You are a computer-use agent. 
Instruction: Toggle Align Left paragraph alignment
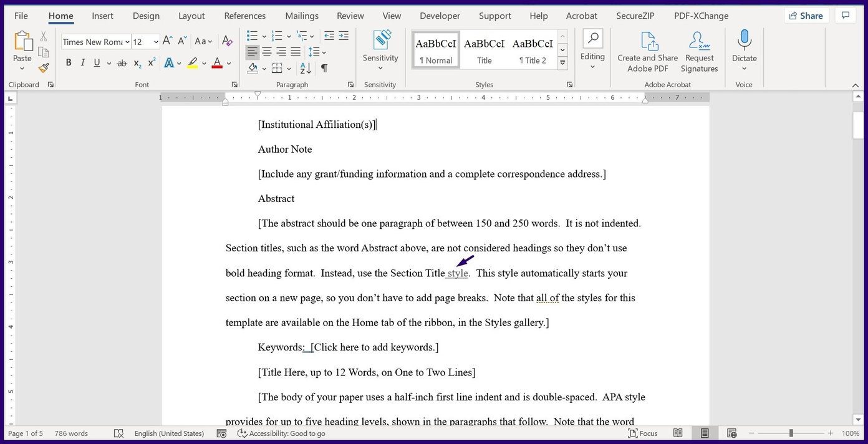point(252,52)
